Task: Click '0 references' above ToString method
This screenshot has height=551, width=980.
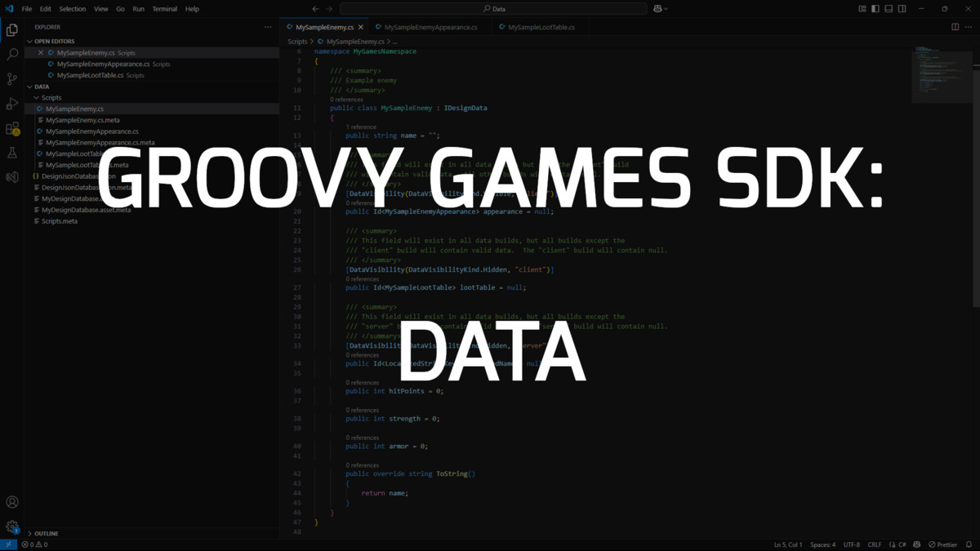Action: [x=363, y=465]
